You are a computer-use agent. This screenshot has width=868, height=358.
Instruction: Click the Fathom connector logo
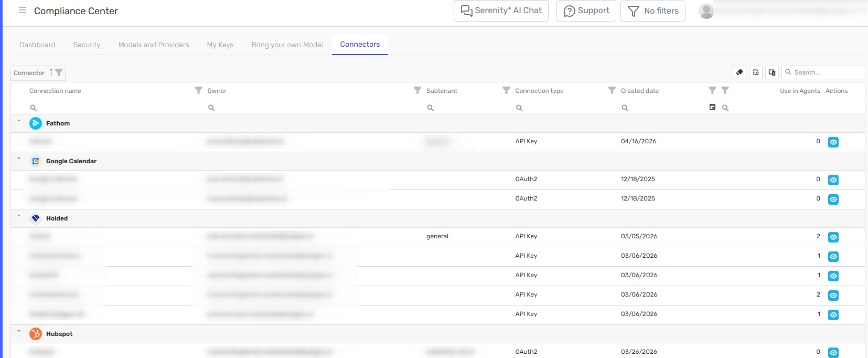tap(36, 123)
